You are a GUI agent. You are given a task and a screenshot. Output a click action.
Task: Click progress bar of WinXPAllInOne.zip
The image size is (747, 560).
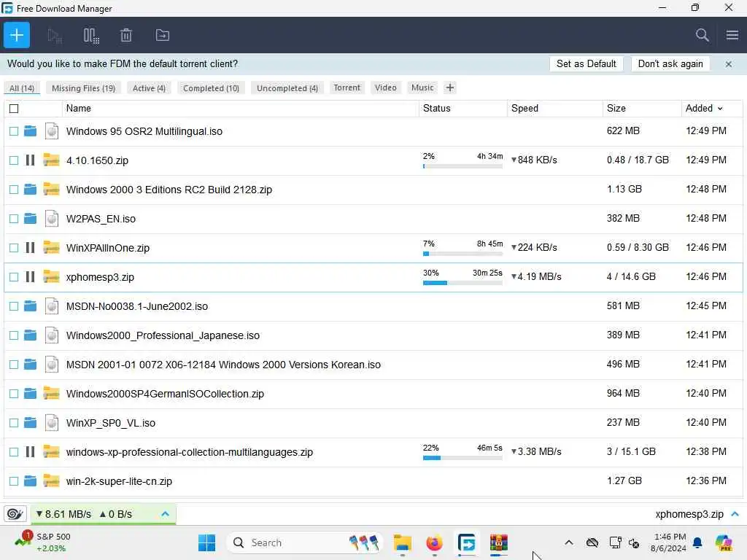[462, 254]
